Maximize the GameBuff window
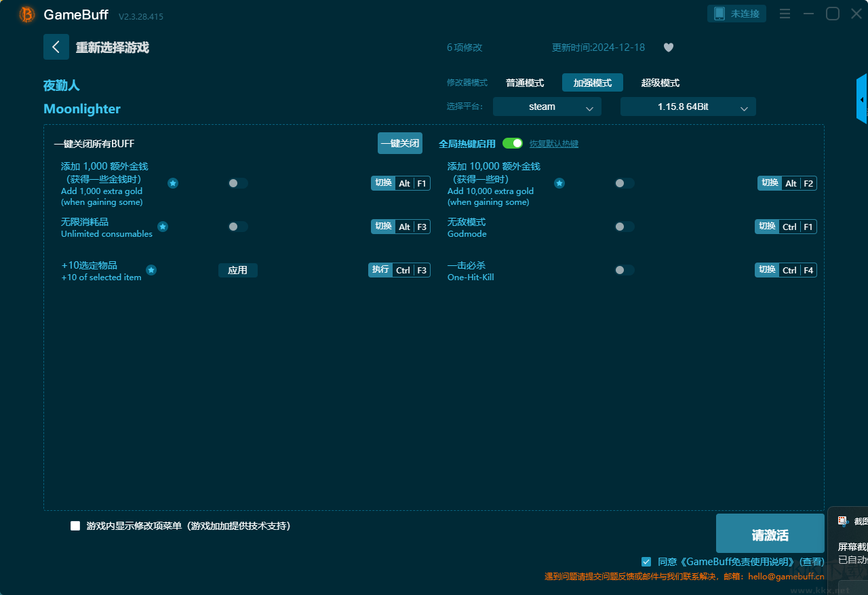Viewport: 868px width, 595px height. click(833, 14)
